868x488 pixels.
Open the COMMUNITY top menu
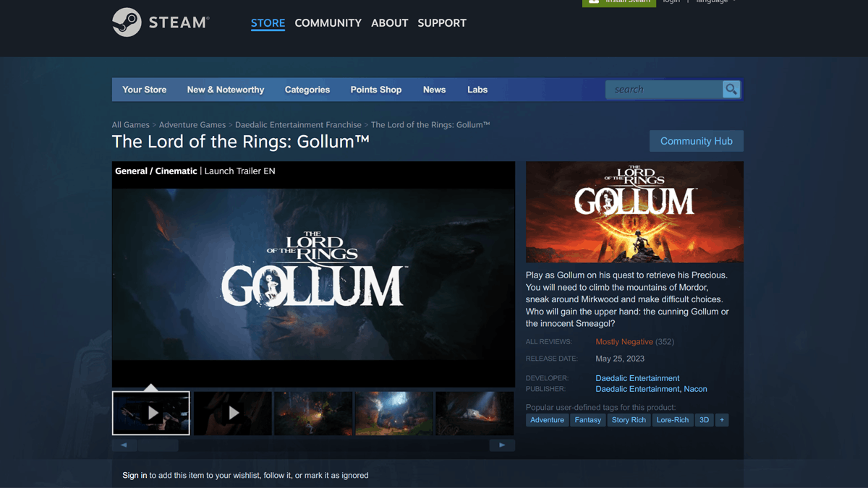[328, 23]
